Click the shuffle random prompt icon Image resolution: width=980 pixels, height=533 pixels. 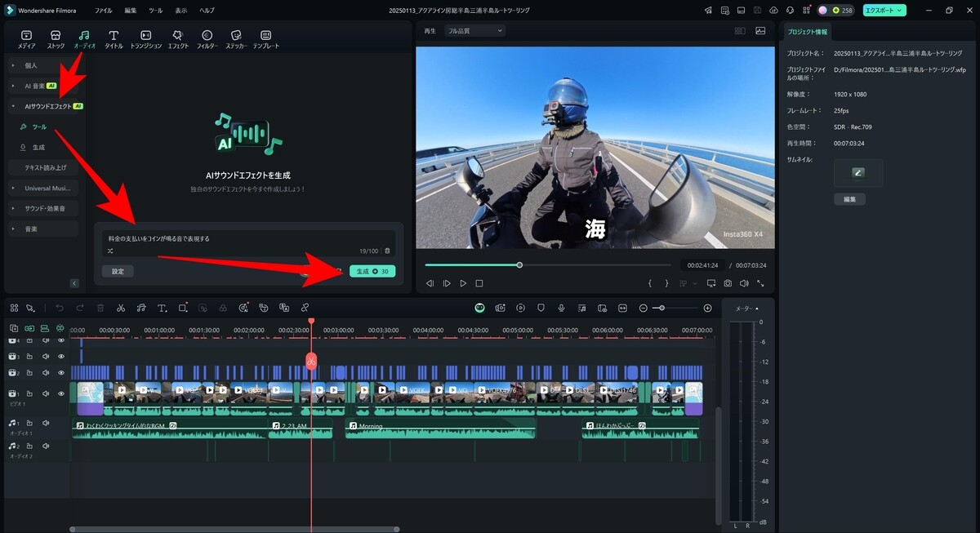pos(110,251)
